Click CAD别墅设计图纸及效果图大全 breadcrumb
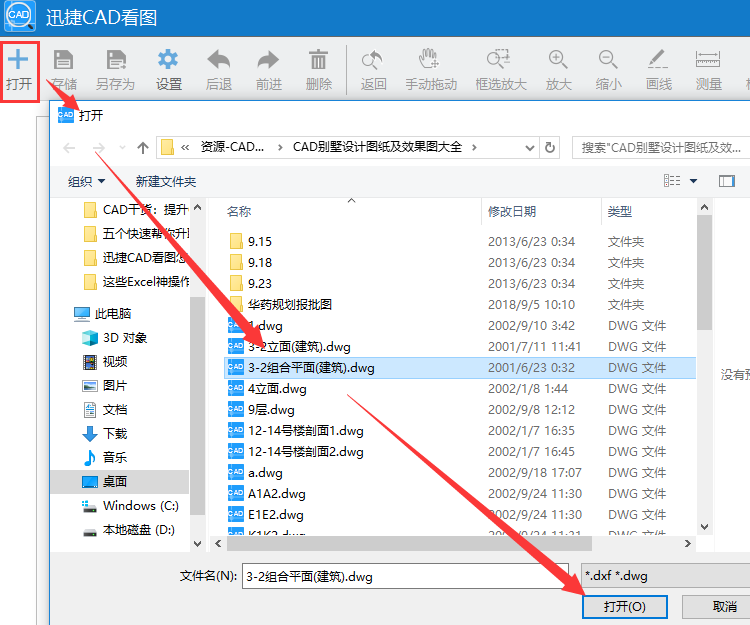Image resolution: width=750 pixels, height=625 pixels. (377, 147)
